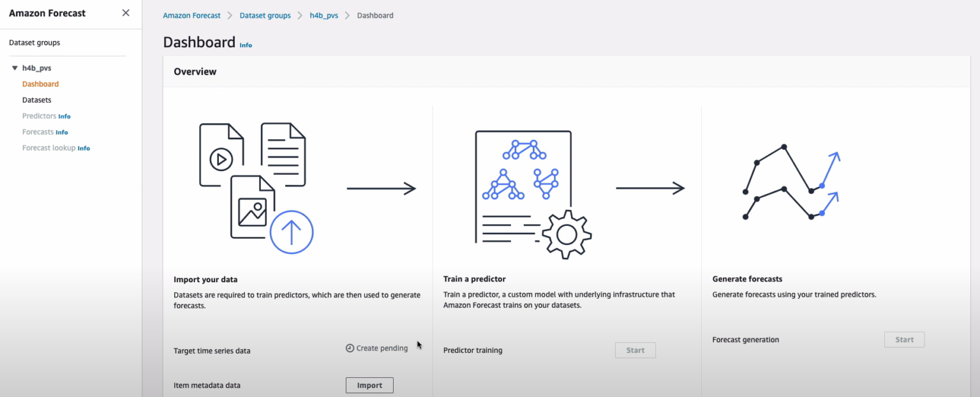Open the Dataset groups breadcrumb dropdown path
The width and height of the screenshot is (980, 397).
(x=265, y=15)
